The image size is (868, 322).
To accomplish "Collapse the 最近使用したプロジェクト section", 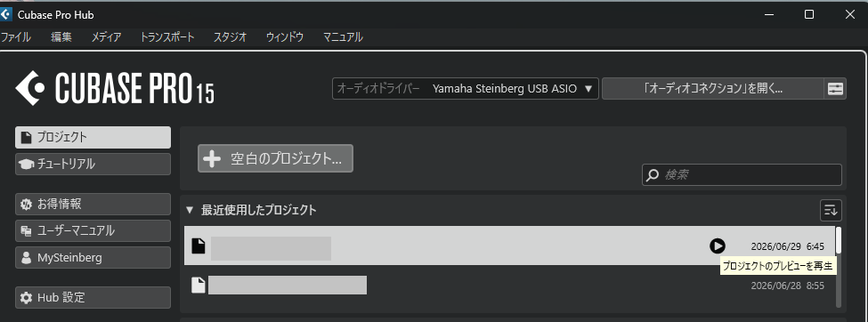I will click(x=190, y=210).
